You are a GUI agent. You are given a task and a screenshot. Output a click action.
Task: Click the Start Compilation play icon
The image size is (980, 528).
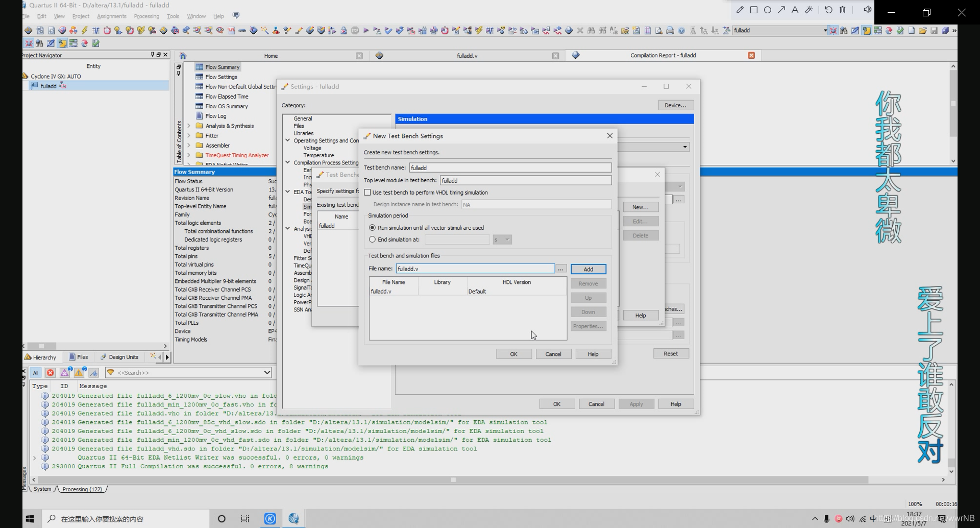pos(366,31)
